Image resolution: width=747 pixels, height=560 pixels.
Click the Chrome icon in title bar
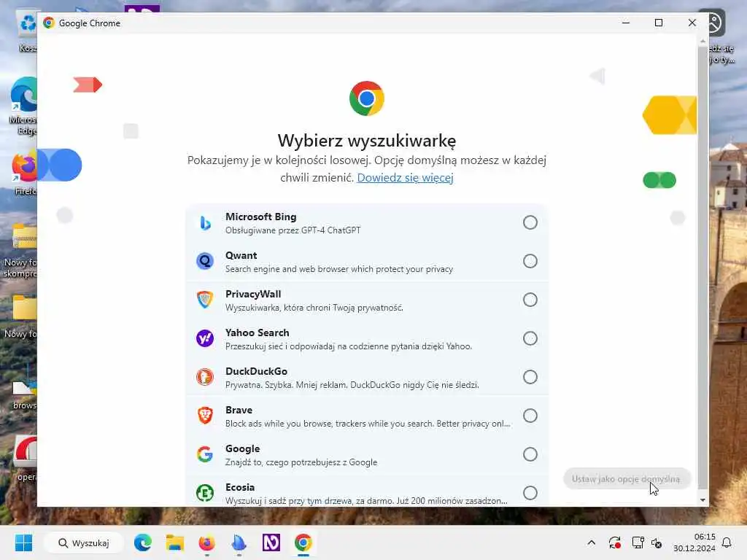coord(49,23)
